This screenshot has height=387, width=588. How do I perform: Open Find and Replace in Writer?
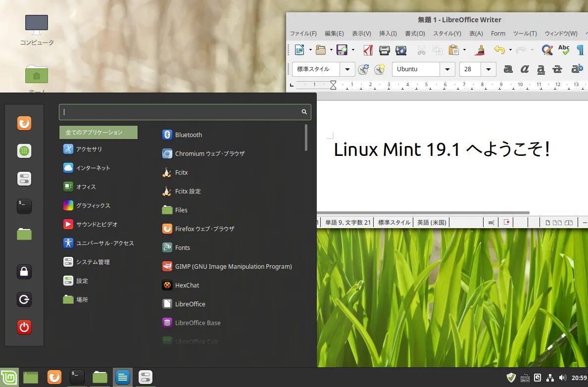(x=547, y=49)
